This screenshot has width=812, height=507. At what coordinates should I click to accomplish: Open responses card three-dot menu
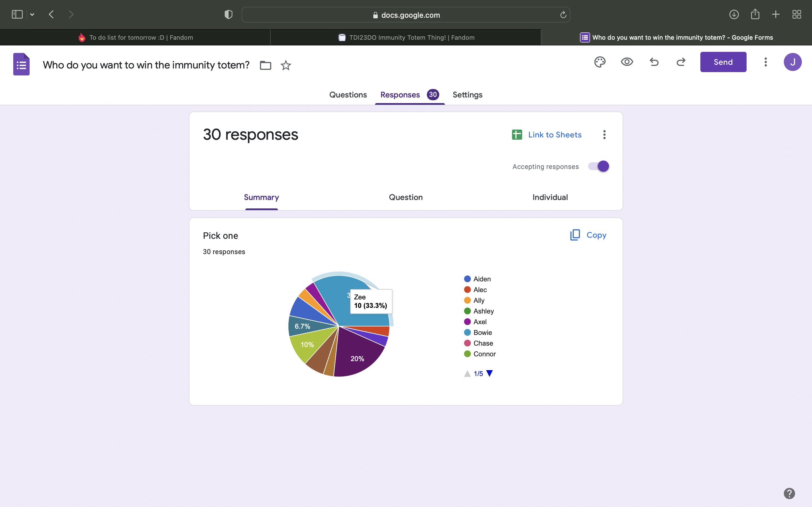pos(604,135)
